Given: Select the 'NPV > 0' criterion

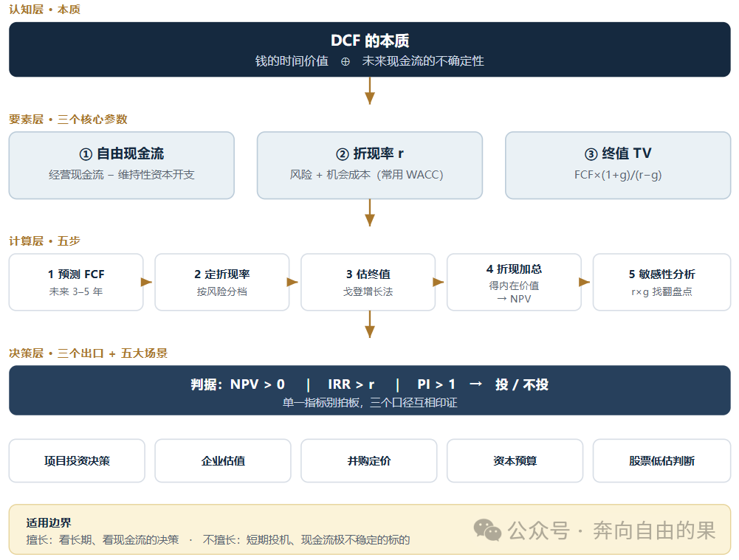Looking at the screenshot, I should coord(258,384).
